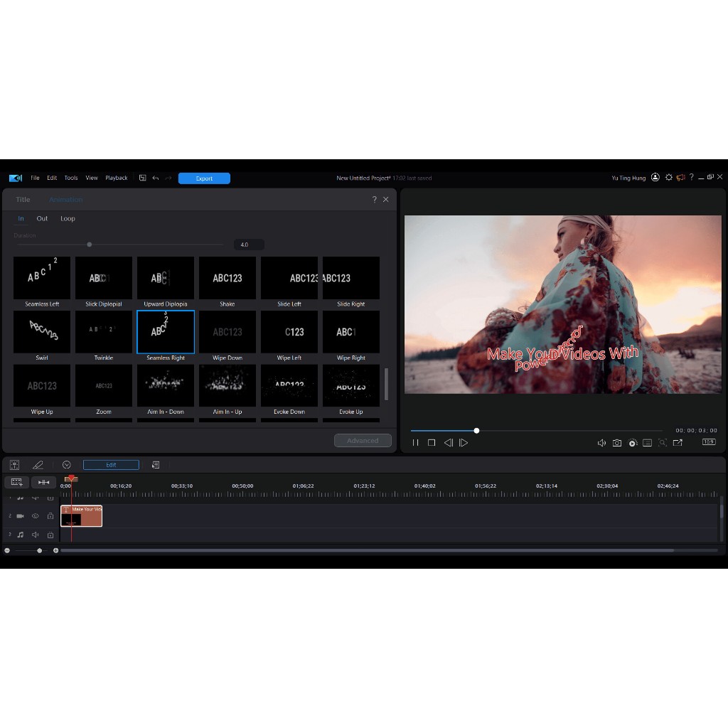Open the 16:9 aspect ratio selector
The height and width of the screenshot is (728, 728).
pyautogui.click(x=709, y=442)
